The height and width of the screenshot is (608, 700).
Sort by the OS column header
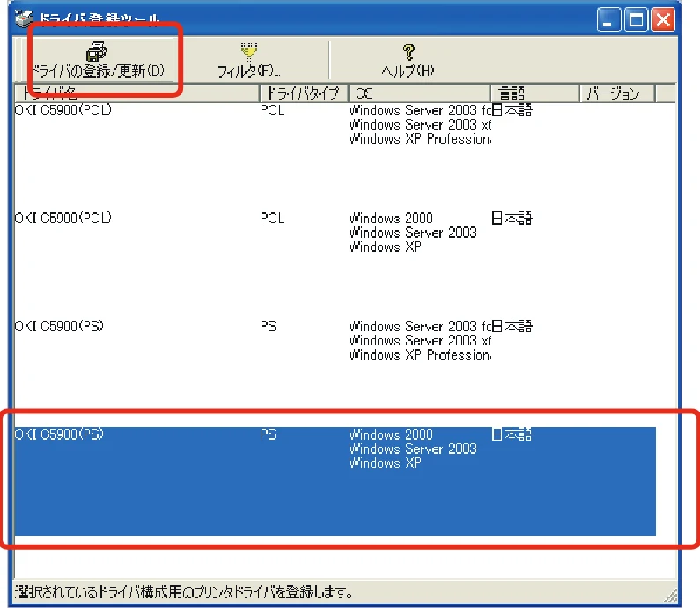tap(419, 93)
